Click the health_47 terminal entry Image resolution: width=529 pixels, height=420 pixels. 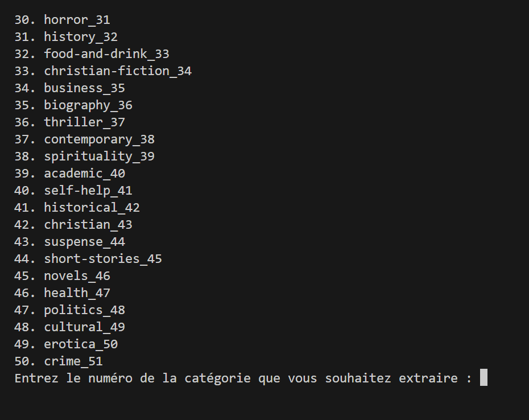[x=77, y=293]
